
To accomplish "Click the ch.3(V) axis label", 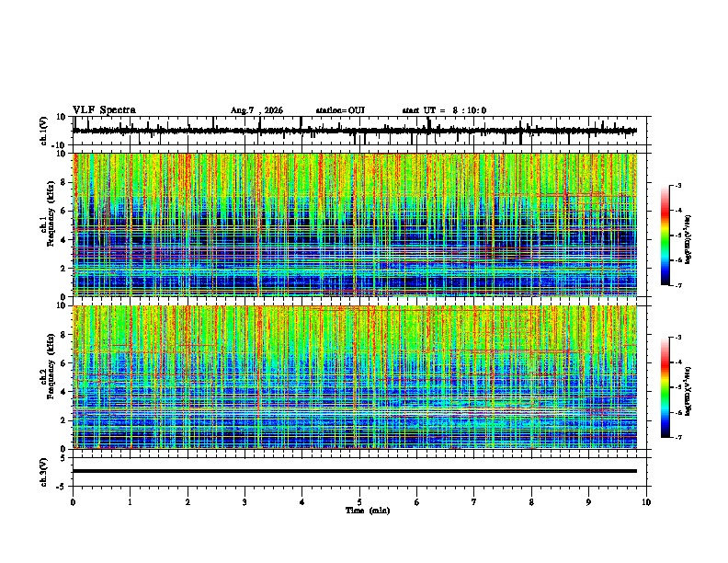I will click(44, 472).
